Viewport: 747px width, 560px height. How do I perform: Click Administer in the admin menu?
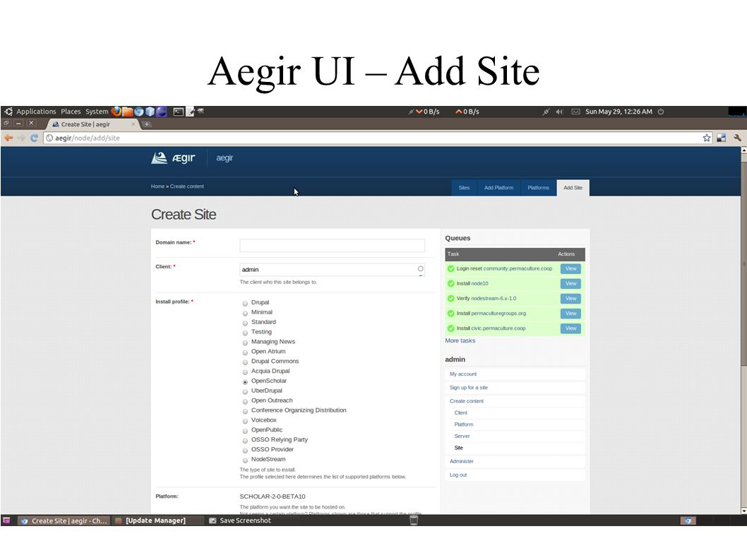click(x=462, y=461)
